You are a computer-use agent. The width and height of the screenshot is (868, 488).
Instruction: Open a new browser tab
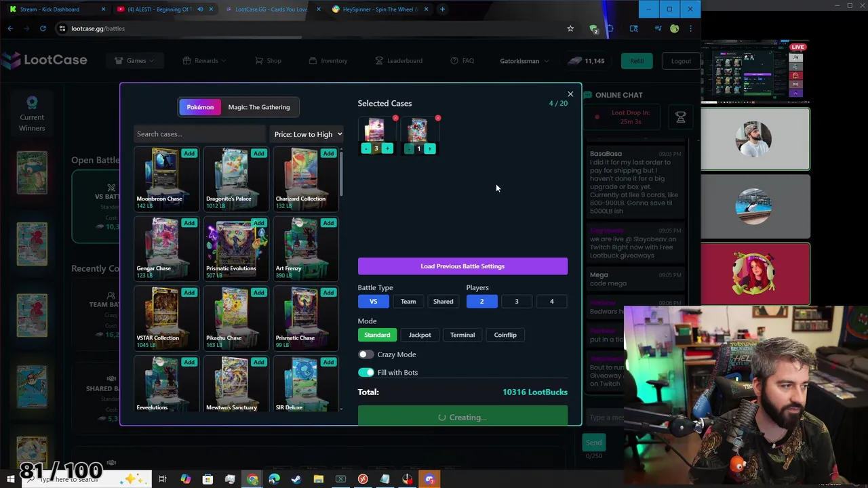point(442,9)
